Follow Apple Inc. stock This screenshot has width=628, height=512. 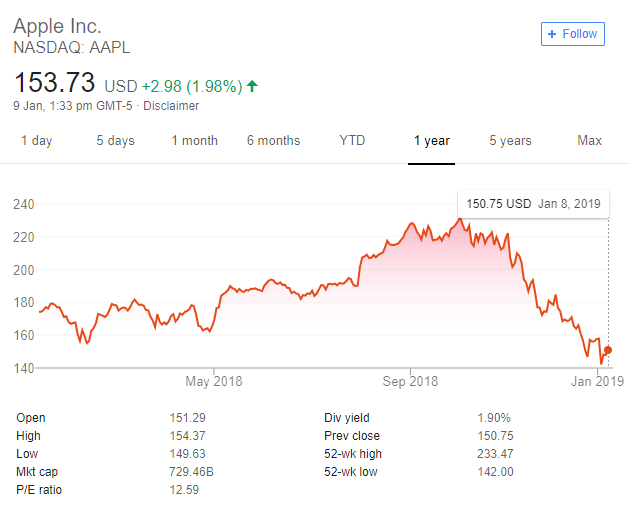(x=573, y=34)
